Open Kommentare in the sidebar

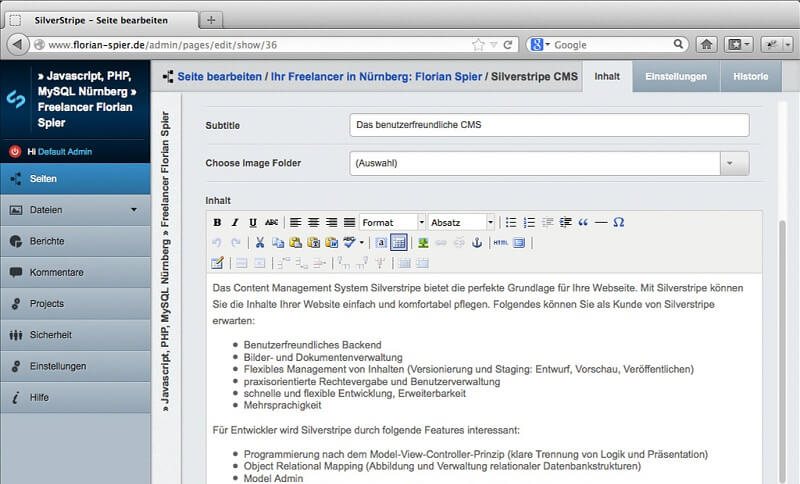coord(76,272)
